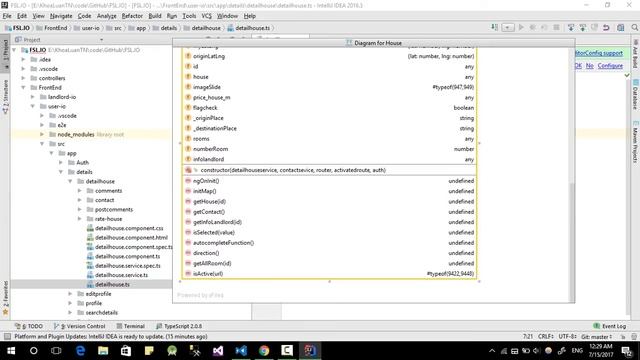This screenshot has width=640, height=360.
Task: Select the ngOnInit() method in diagram
Action: (329, 181)
